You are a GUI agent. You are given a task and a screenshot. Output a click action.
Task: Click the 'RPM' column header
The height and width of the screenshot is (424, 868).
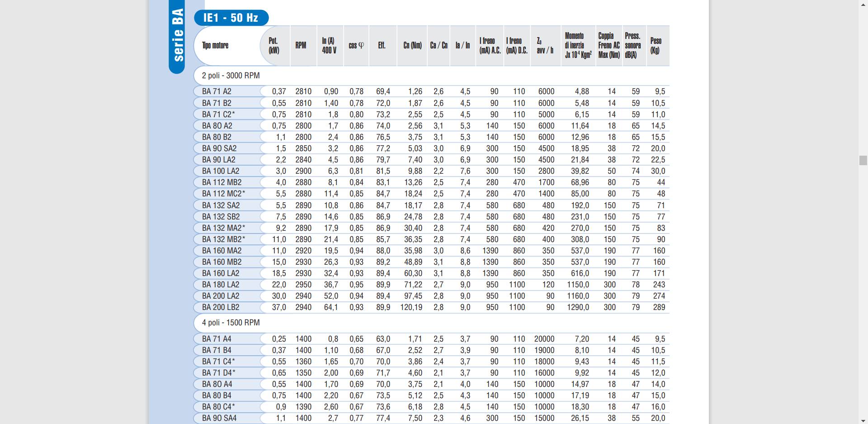tap(301, 45)
